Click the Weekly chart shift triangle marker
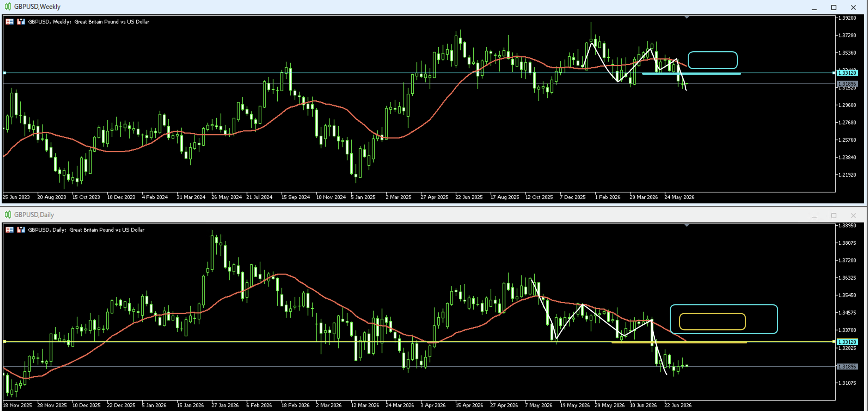This screenshot has width=868, height=411. 687,17
